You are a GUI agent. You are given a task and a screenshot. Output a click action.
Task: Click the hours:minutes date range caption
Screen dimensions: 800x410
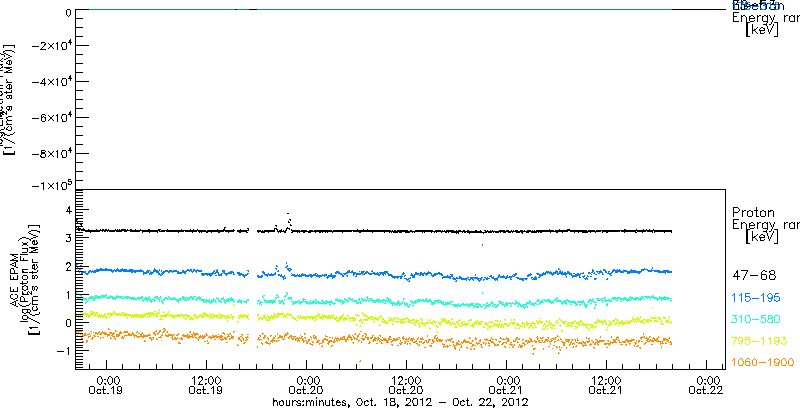(400, 402)
